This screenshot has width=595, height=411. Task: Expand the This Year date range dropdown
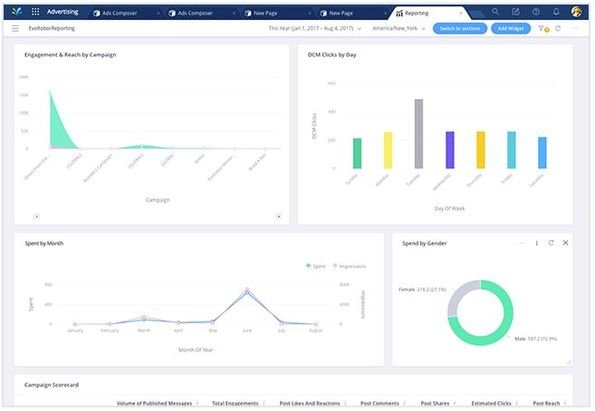pyautogui.click(x=315, y=28)
